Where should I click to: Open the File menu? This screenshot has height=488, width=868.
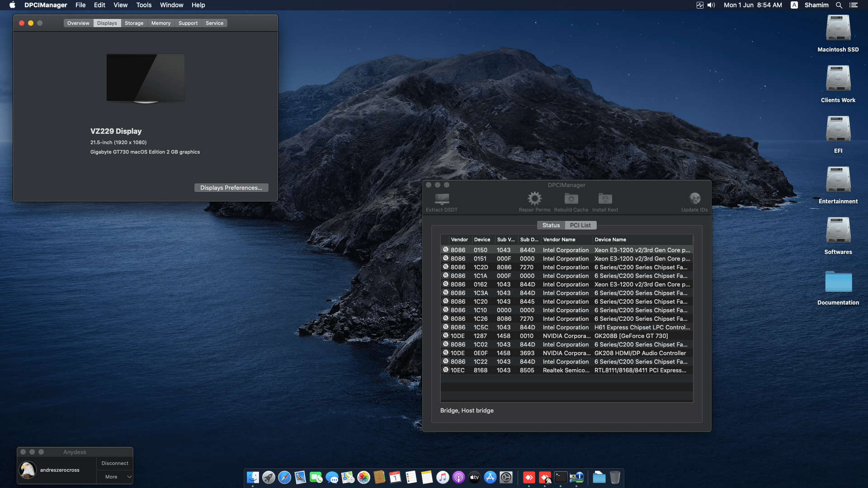click(80, 5)
